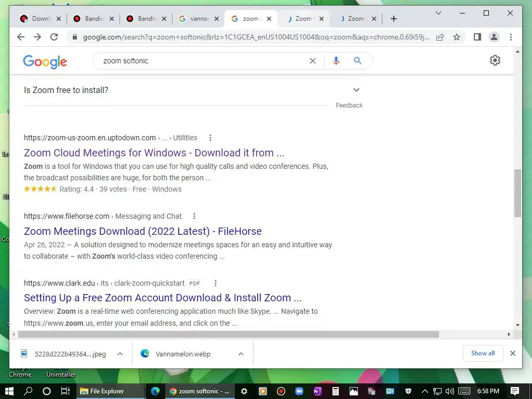Open Chrome tab search chevron
532x399 pixels.
pos(438,13)
